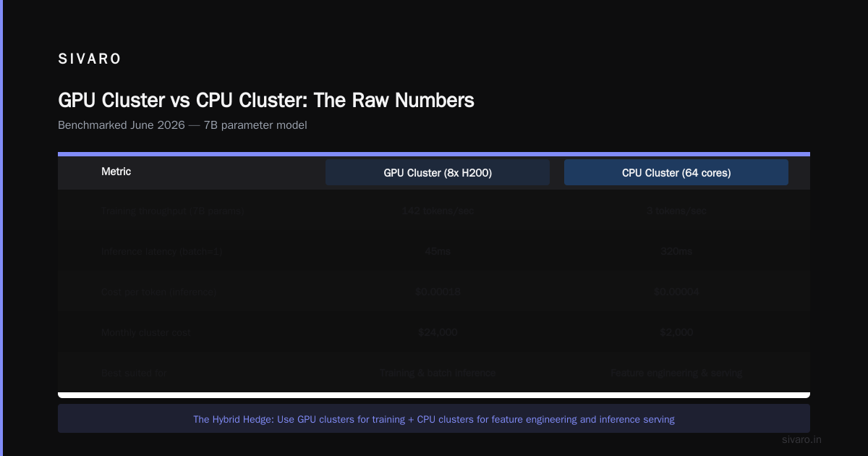
Task: Click the '142 tokens/sec' GPU value
Action: tap(438, 211)
